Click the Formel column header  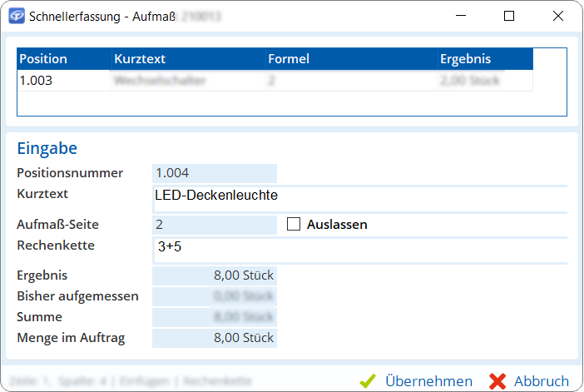(x=350, y=59)
